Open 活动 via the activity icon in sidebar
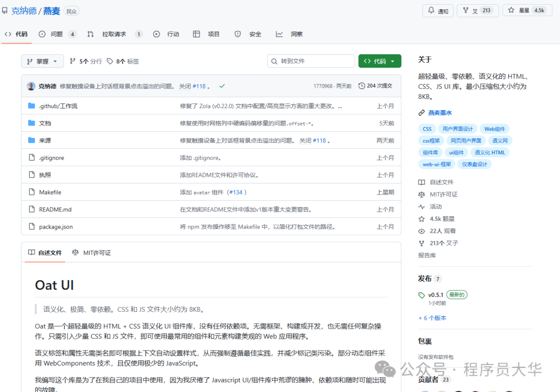The height and width of the screenshot is (392, 560). [x=422, y=206]
